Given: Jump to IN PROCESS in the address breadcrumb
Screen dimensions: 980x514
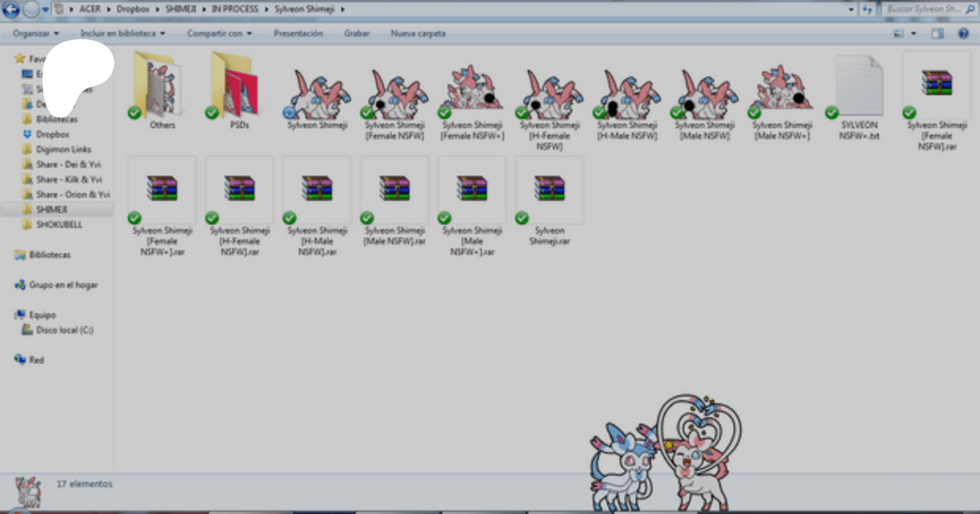Looking at the screenshot, I should pos(235,9).
